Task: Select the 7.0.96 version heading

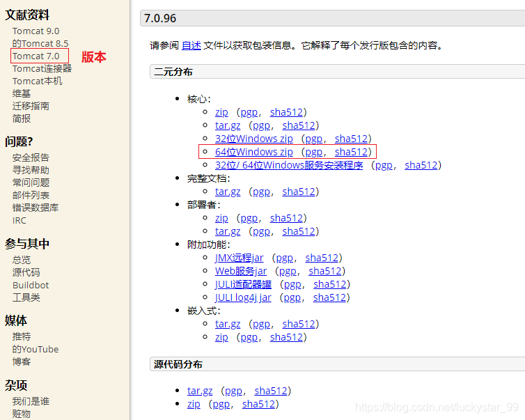Action: click(160, 18)
